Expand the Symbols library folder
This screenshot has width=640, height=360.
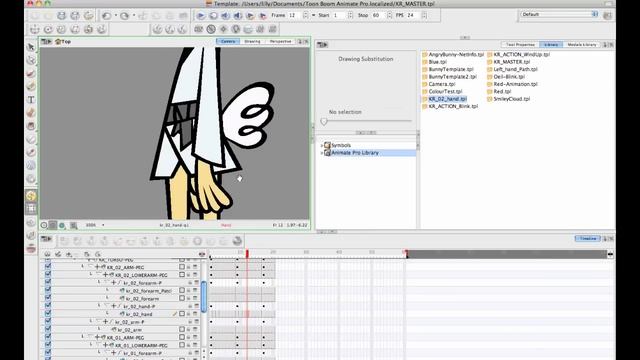321,145
